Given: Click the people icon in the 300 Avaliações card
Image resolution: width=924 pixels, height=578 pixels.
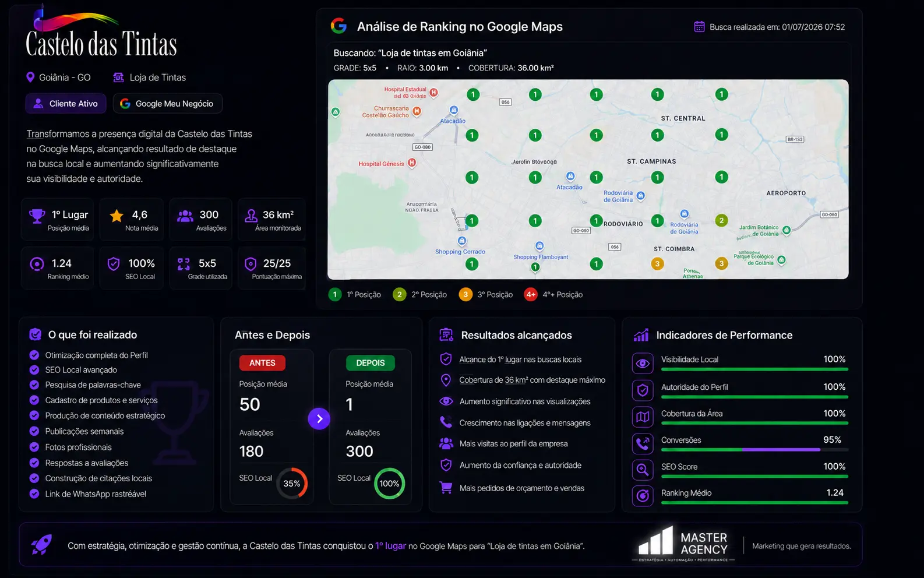Looking at the screenshot, I should [x=185, y=216].
